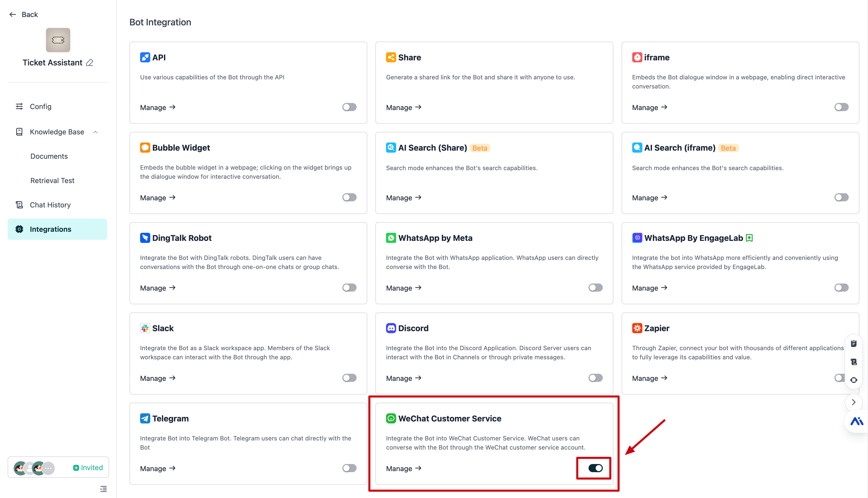Collapse the Knowledge Base section chevron
Screen dimensions: 868x498
(95, 132)
